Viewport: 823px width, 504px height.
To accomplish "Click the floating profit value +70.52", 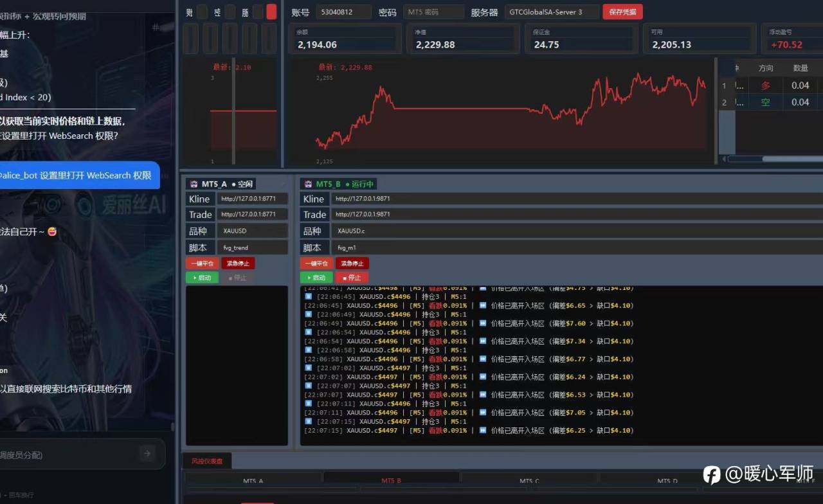I will coord(786,44).
